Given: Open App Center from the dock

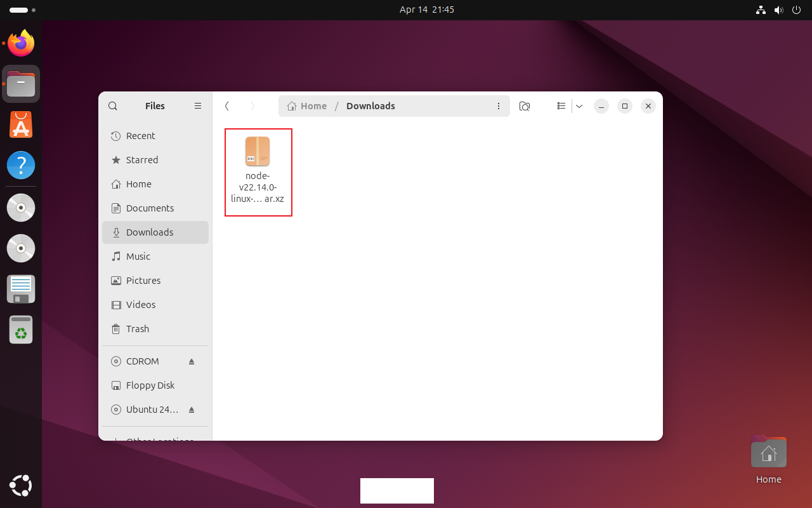Looking at the screenshot, I should pos(20,124).
